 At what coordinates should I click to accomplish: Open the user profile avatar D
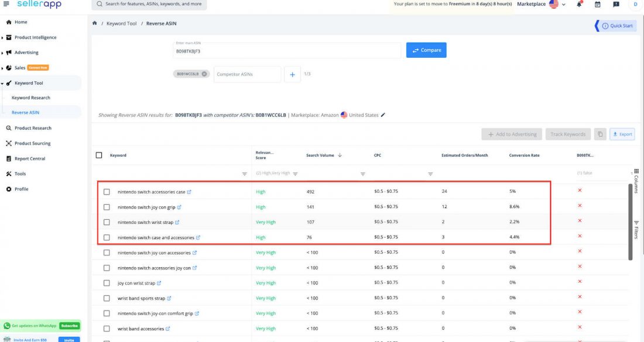635,4
